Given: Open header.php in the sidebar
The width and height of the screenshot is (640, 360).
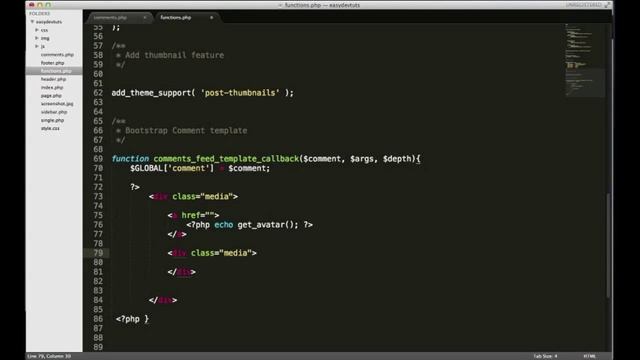Looking at the screenshot, I should pyautogui.click(x=53, y=79).
